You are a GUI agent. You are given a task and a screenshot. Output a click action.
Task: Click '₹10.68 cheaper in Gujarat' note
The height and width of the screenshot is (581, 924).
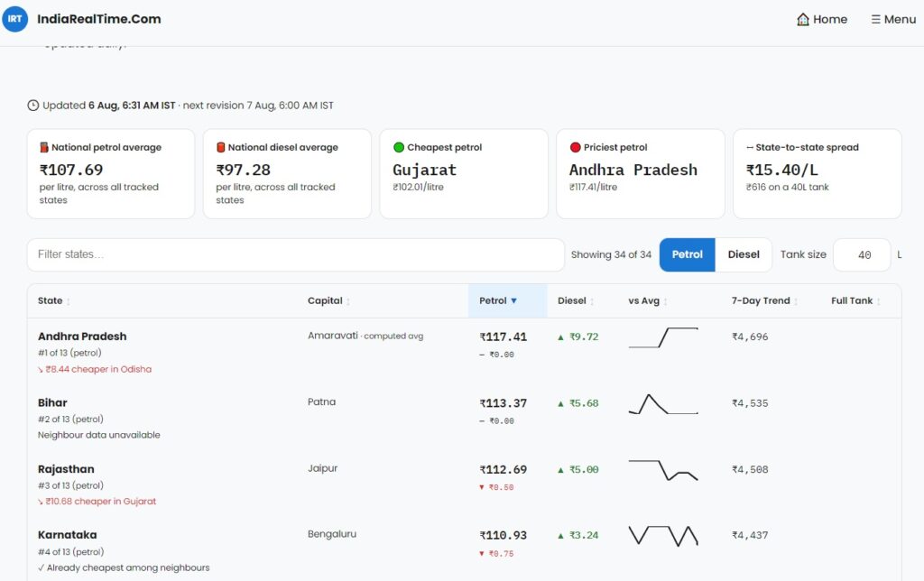[x=97, y=502]
